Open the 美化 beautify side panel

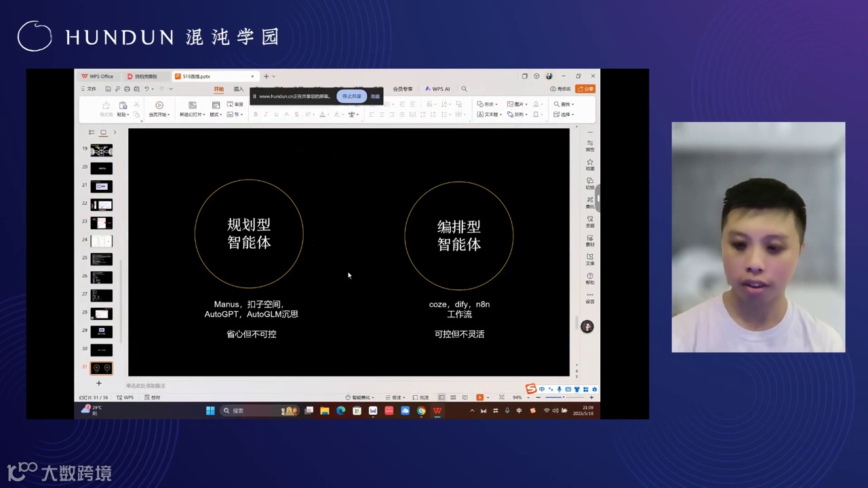pyautogui.click(x=590, y=202)
